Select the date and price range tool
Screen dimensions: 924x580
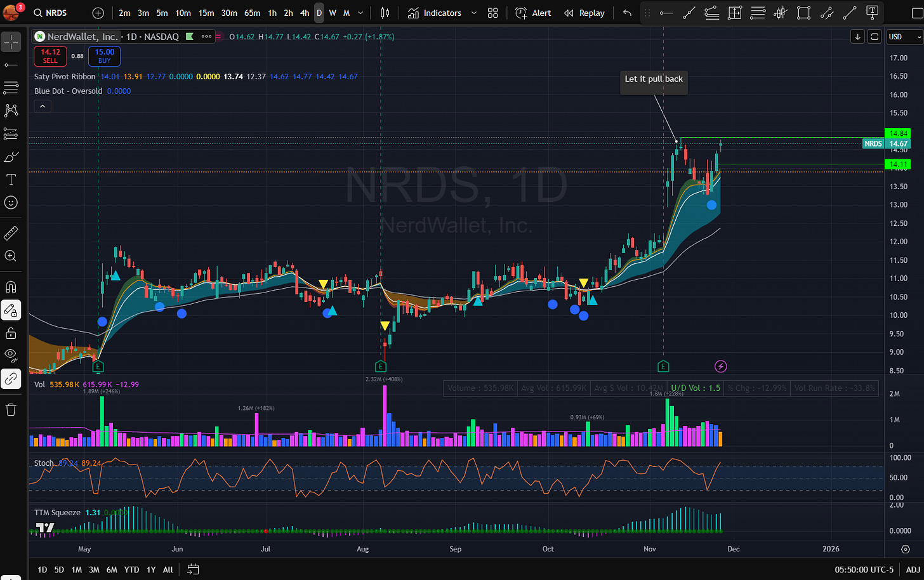[x=735, y=13]
